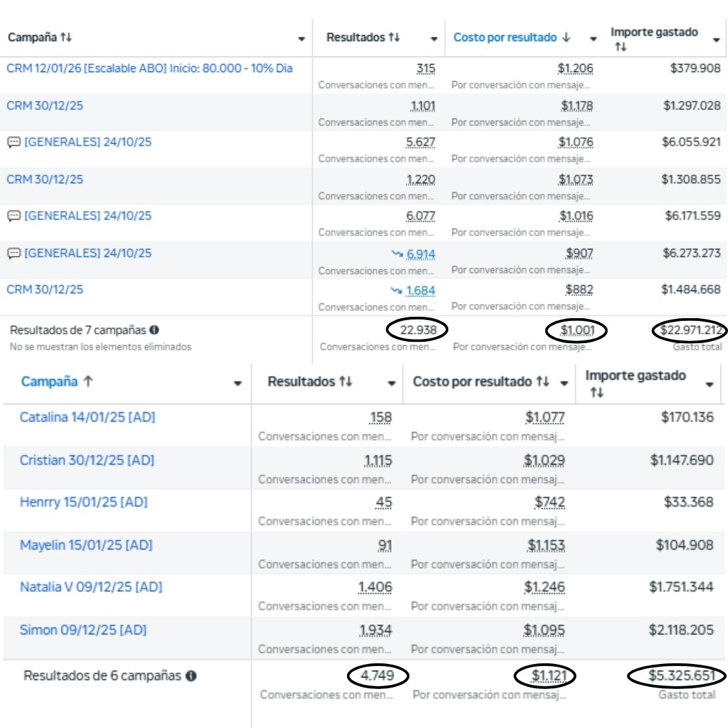
Task: Open the Campaña column dropdown chevron
Action: 301,38
